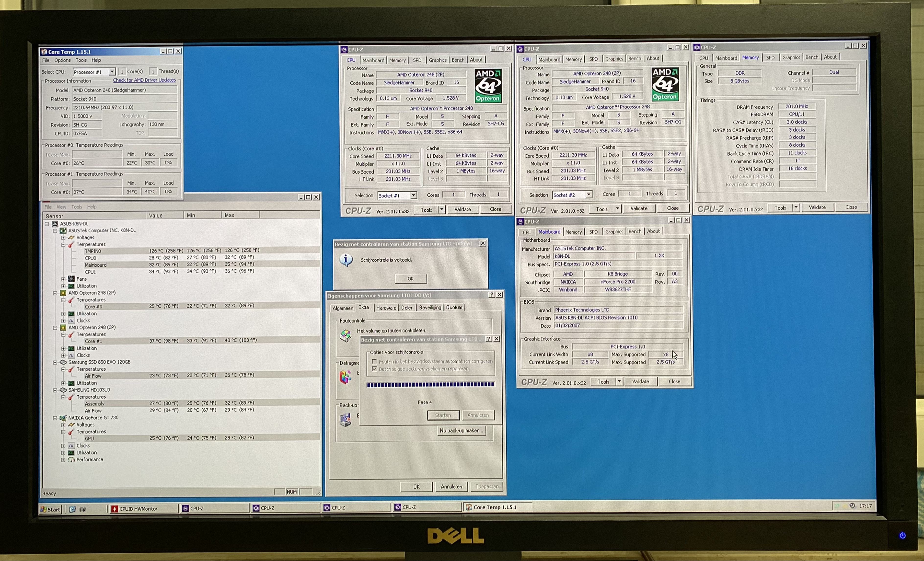Click the SAMSUNG HD103UJ drive icon

(x=63, y=390)
